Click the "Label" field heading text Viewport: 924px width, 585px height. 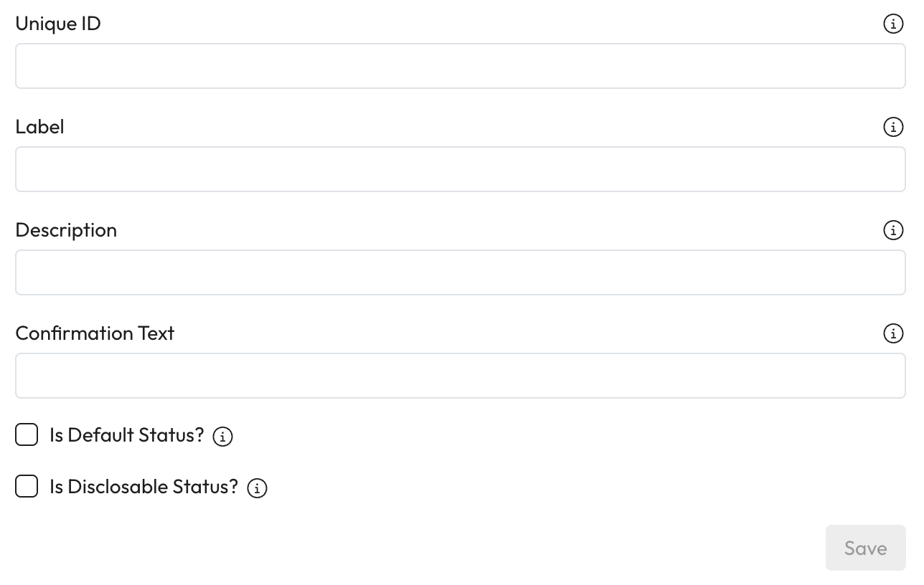pyautogui.click(x=39, y=127)
